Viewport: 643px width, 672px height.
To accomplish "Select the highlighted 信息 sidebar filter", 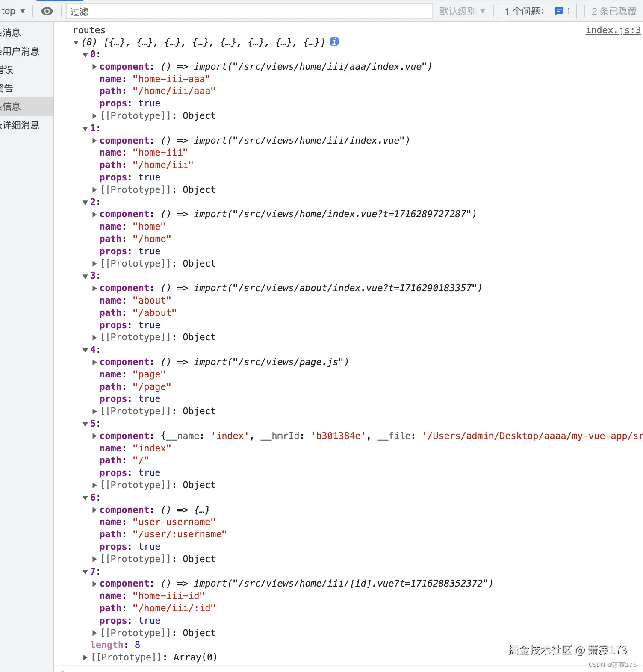I will (27, 106).
